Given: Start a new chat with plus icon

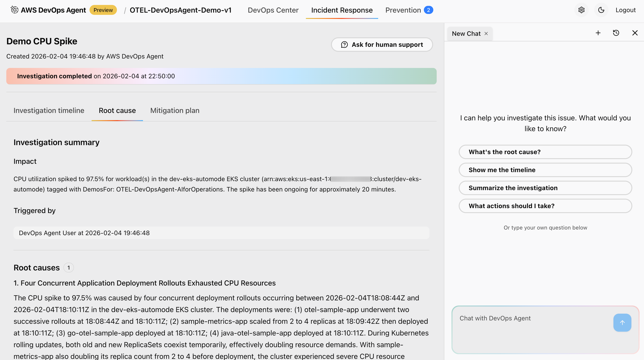Looking at the screenshot, I should 598,33.
